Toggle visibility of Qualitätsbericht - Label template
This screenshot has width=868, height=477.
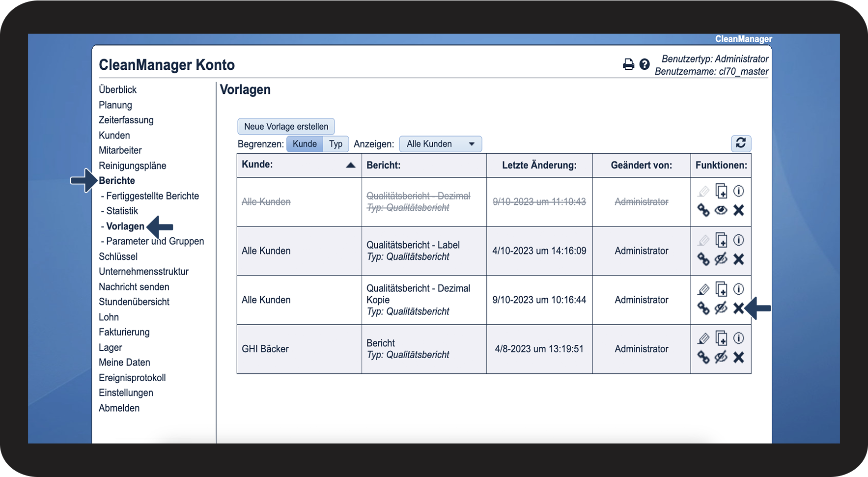721,259
